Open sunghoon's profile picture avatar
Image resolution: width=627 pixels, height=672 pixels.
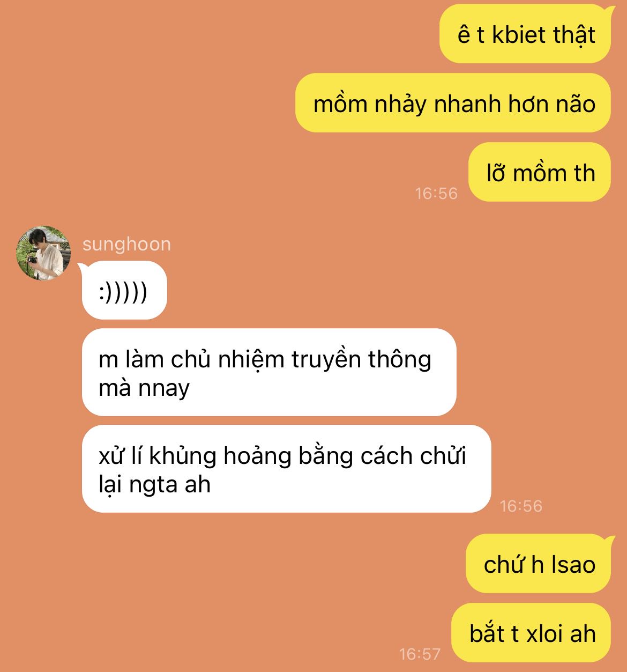point(43,253)
